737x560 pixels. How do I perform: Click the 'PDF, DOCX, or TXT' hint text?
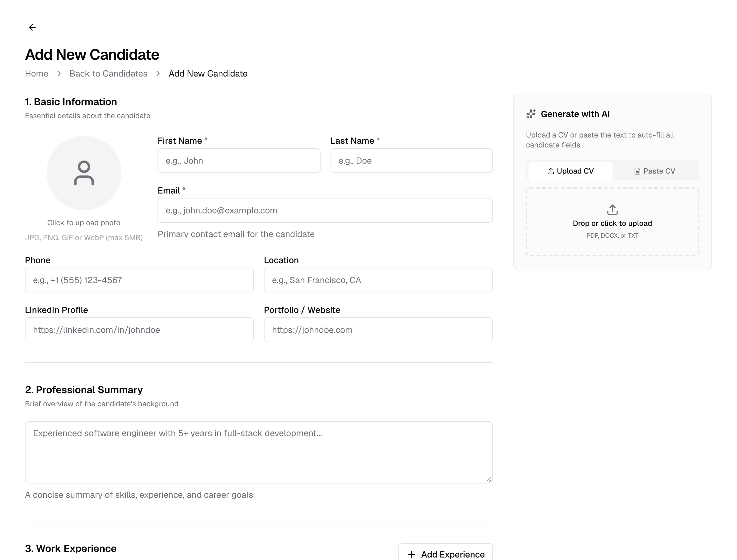[x=612, y=236]
